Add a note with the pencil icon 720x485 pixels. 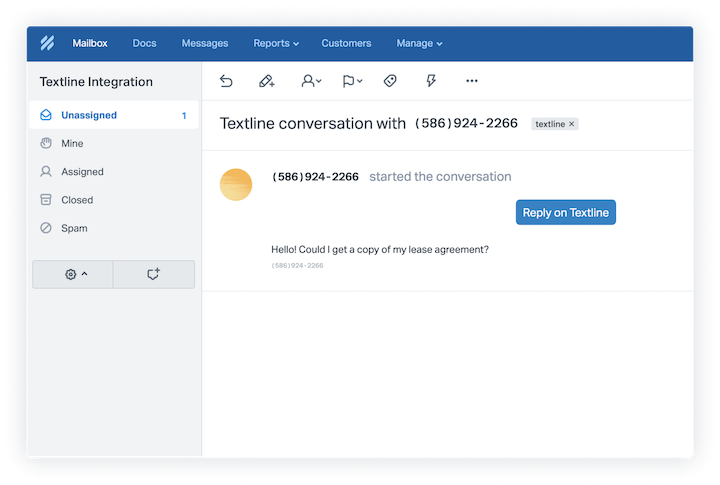click(267, 81)
